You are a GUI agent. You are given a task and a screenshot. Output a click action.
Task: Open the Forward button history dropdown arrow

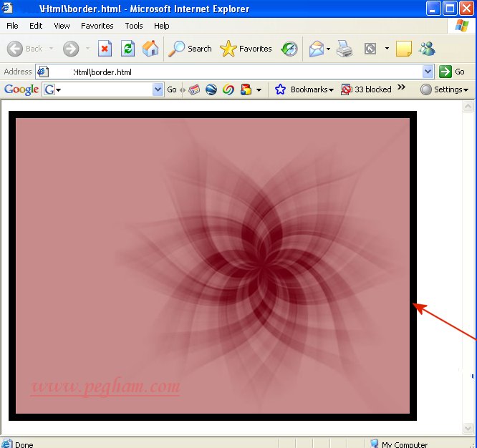click(x=87, y=49)
